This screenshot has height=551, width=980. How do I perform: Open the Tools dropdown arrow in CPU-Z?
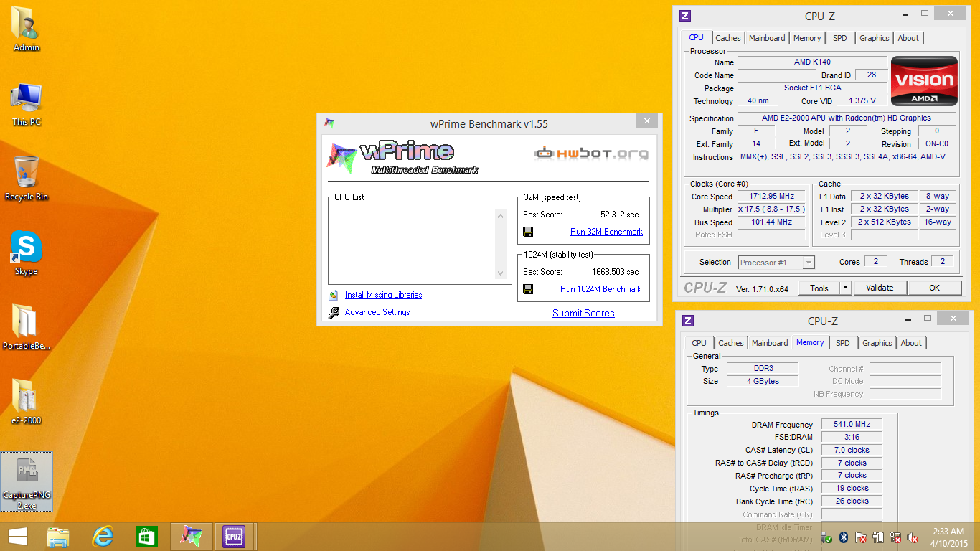[844, 288]
